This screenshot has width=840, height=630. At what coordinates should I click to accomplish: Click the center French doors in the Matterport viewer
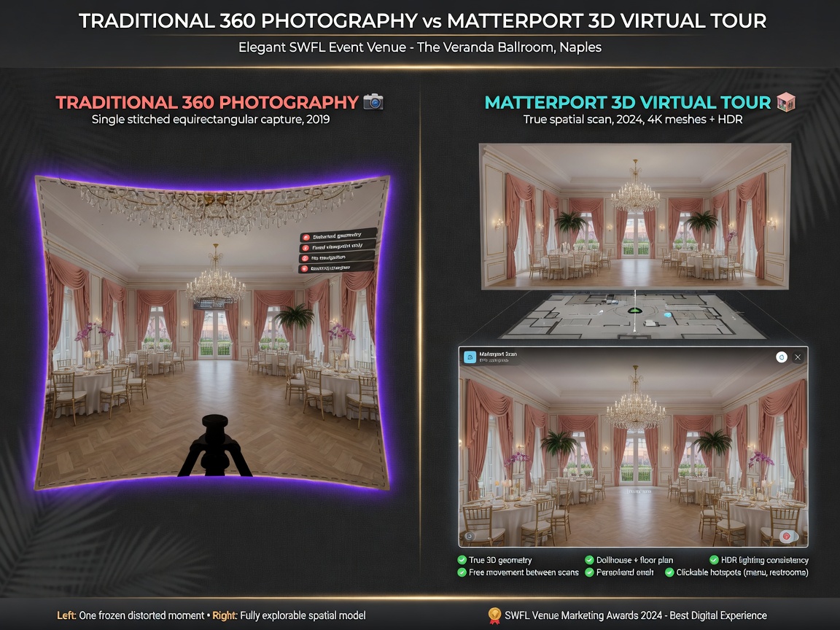click(x=637, y=458)
